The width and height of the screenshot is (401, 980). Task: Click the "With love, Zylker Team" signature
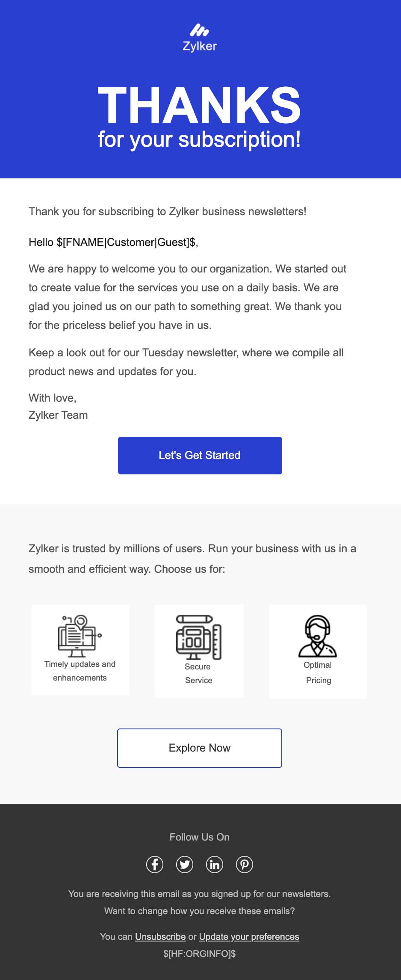pos(58,406)
